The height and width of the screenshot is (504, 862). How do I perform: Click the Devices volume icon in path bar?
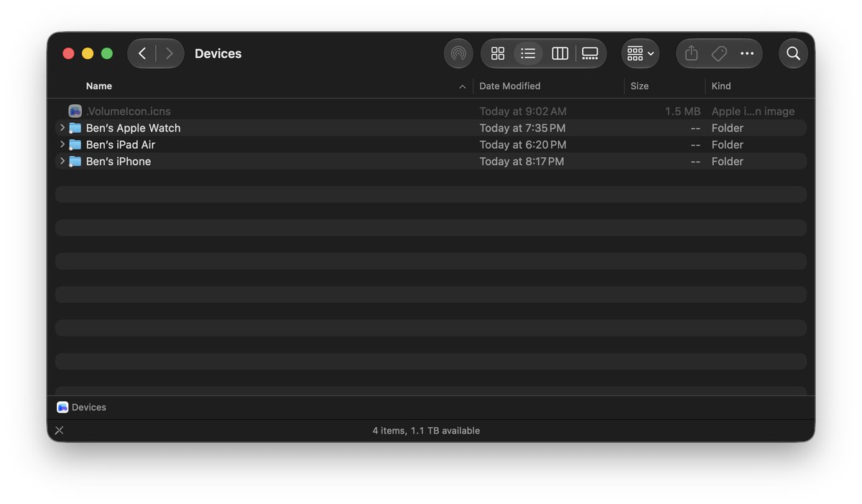point(62,407)
